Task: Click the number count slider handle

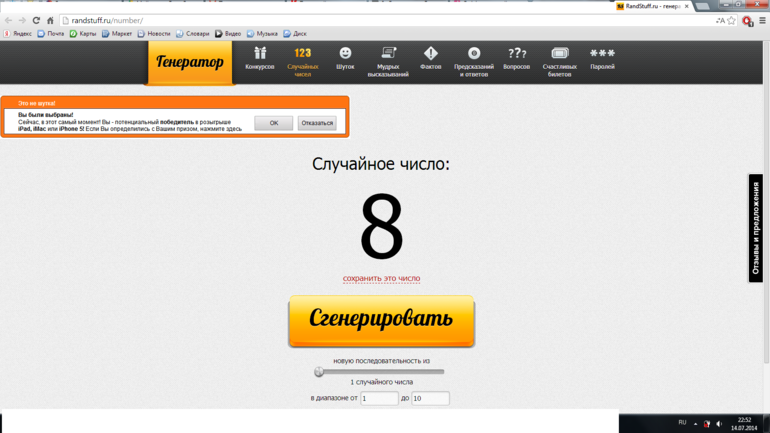Action: (319, 372)
